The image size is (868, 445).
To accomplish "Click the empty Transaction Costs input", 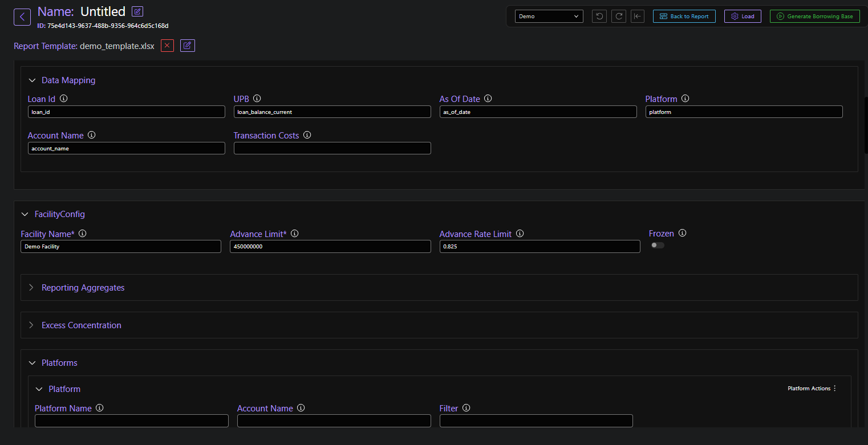I will 332,148.
